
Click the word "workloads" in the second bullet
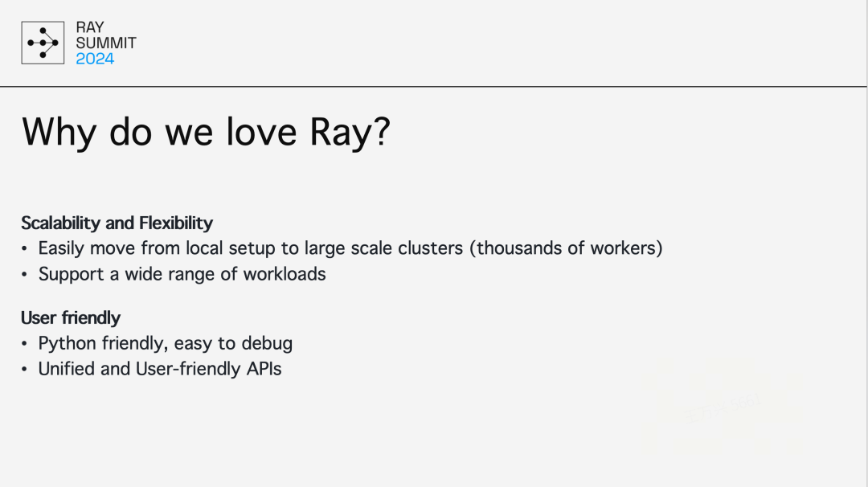point(285,274)
